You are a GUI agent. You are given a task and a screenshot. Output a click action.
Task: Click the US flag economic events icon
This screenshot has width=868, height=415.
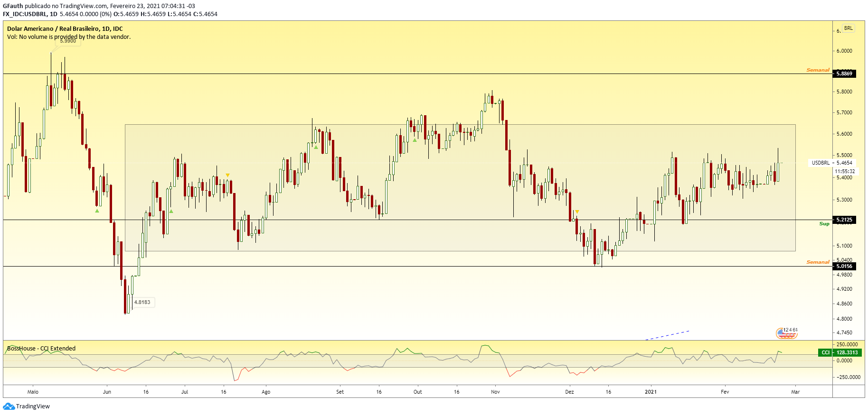pos(786,333)
